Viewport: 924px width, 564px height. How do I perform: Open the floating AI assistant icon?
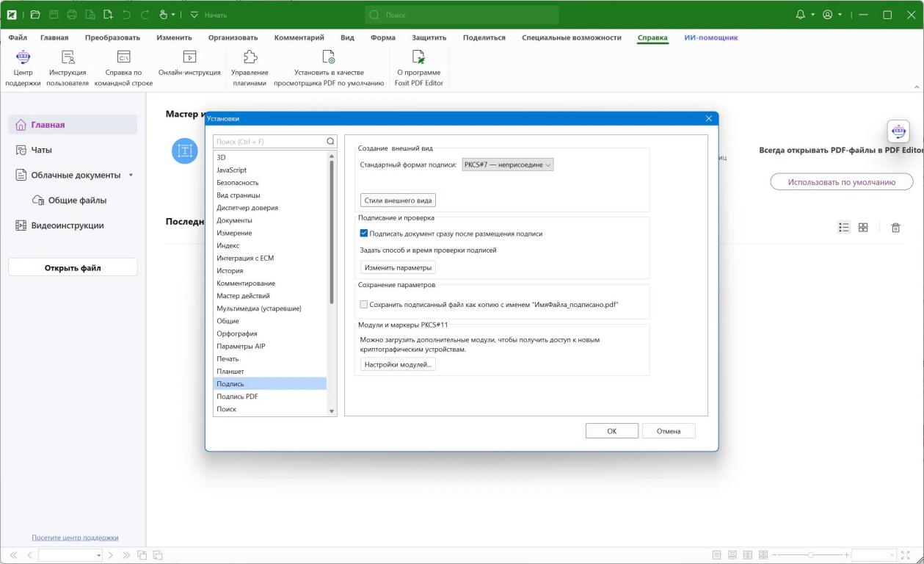point(898,131)
